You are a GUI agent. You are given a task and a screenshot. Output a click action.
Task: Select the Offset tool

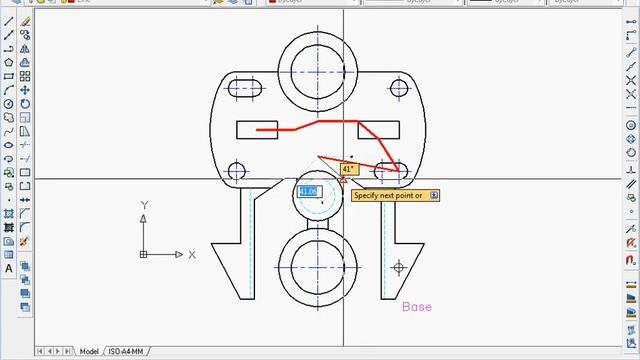[25, 62]
